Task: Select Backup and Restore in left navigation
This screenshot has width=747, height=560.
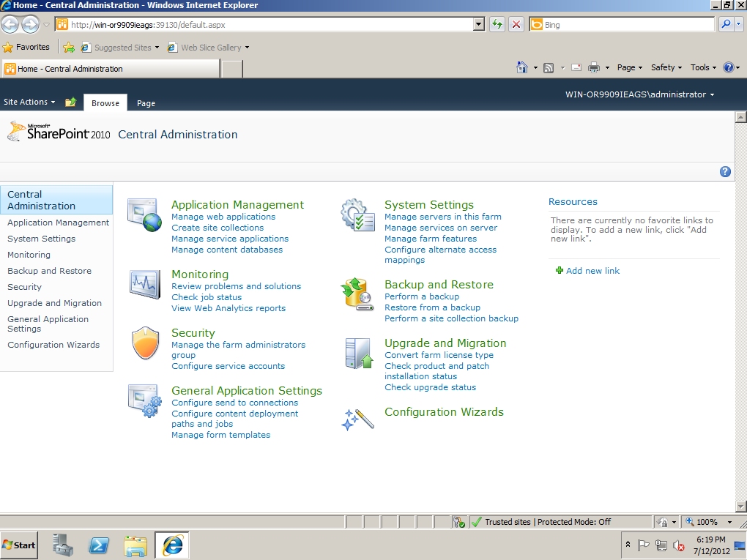Action: (49, 271)
